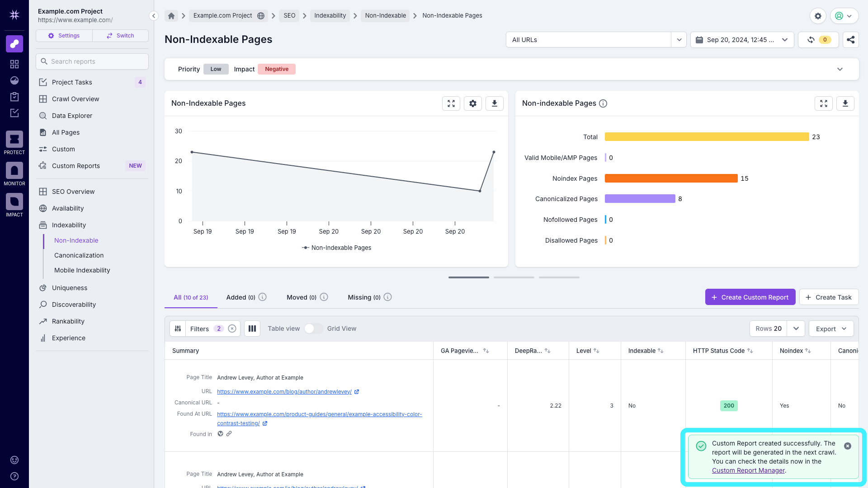Viewport: 868px width, 488px height.
Task: Open the column customization icon near Filters
Action: coord(252,328)
